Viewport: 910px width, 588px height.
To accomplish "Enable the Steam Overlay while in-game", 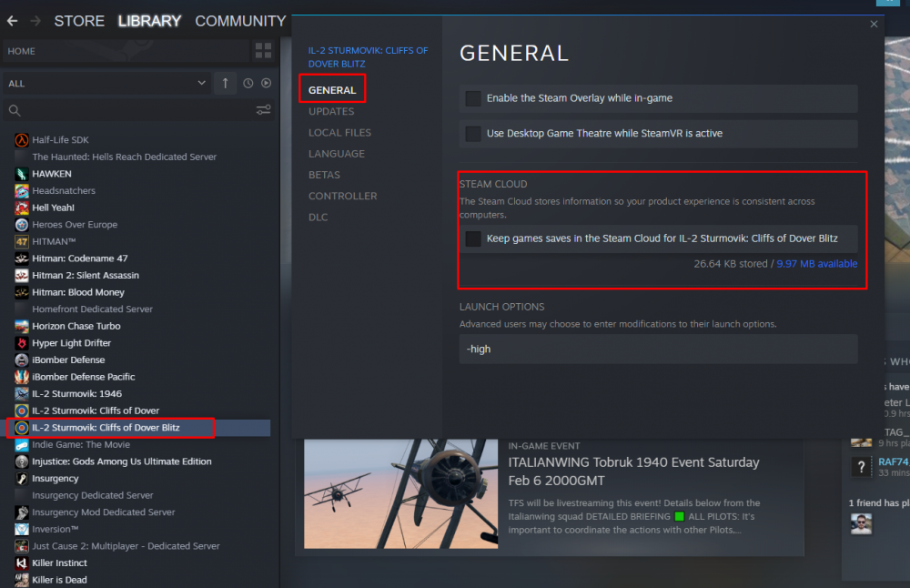I will click(472, 96).
